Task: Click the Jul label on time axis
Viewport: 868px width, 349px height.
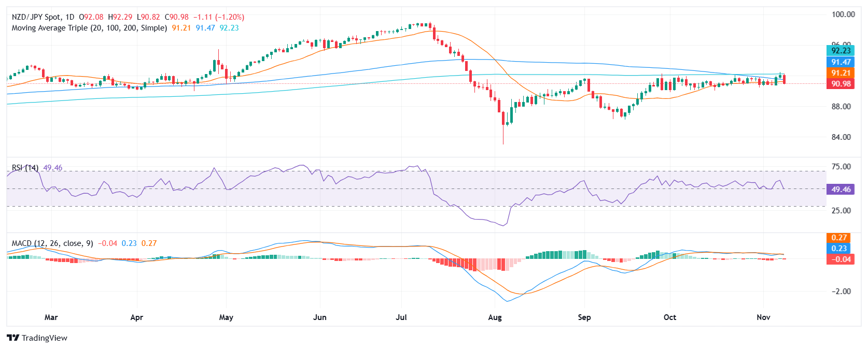Action: (x=401, y=317)
